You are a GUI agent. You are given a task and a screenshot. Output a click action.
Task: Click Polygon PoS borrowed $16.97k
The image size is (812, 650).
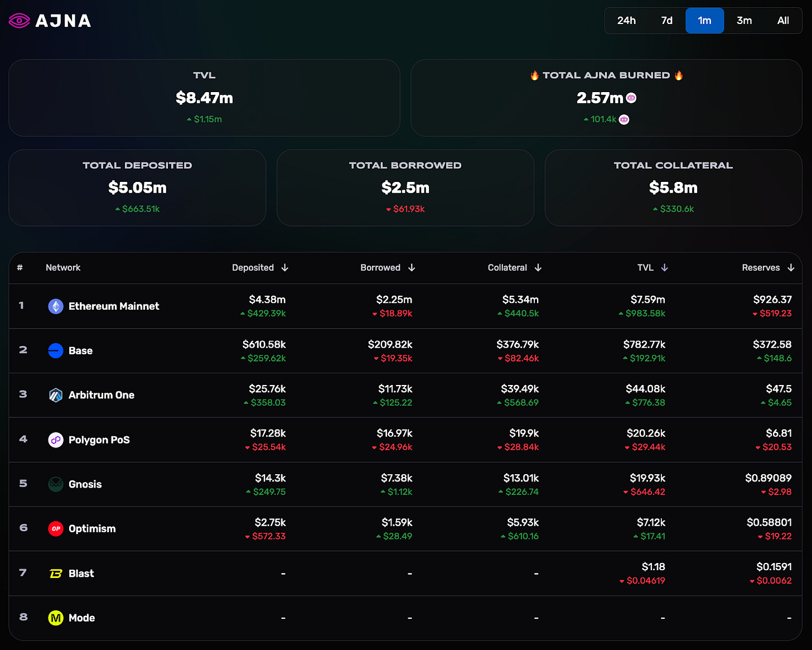(394, 434)
